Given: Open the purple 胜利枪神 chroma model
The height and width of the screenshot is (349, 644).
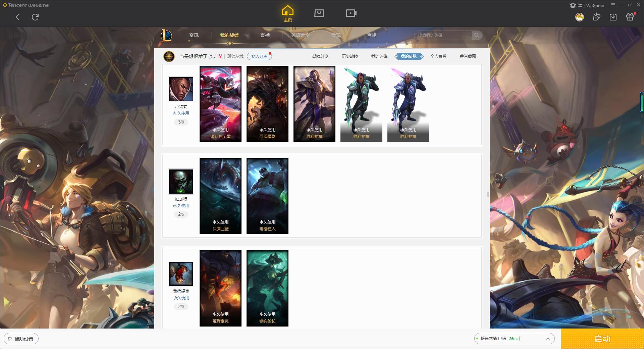Looking at the screenshot, I should (x=408, y=104).
